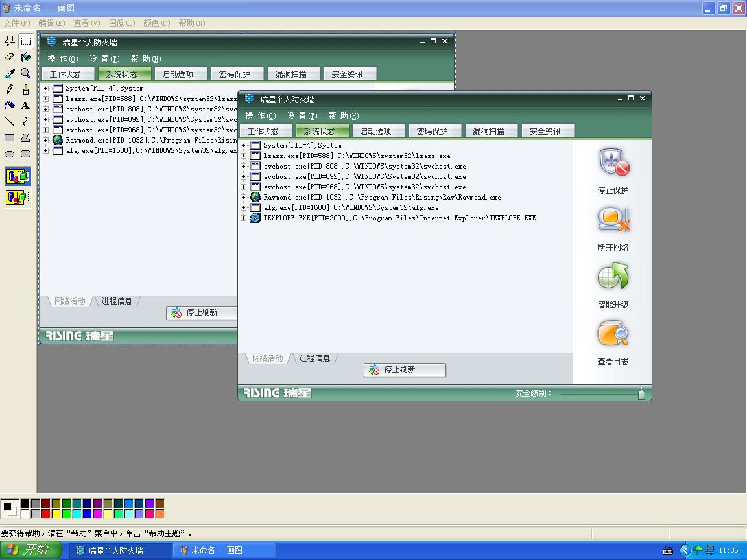The height and width of the screenshot is (560, 747).
Task: Open the 设置 menu in front firewall window
Action: click(x=302, y=116)
